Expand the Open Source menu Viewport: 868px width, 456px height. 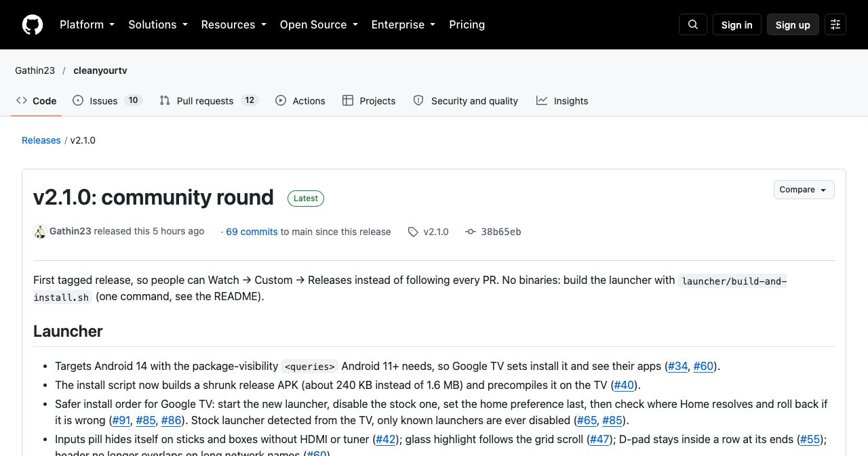click(318, 24)
